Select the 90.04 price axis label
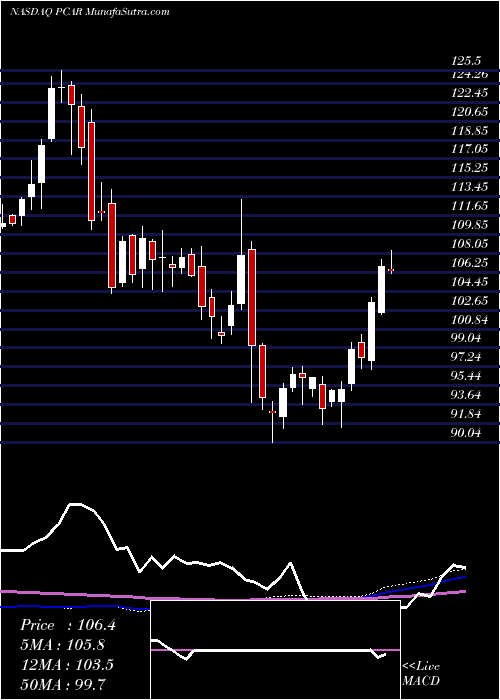This screenshot has height=700, width=500. pos(467,433)
